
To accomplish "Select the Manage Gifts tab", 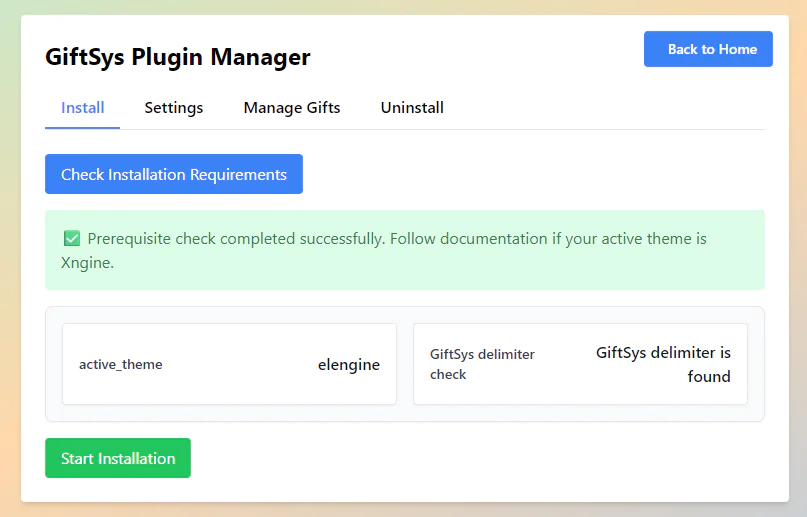I will click(292, 108).
